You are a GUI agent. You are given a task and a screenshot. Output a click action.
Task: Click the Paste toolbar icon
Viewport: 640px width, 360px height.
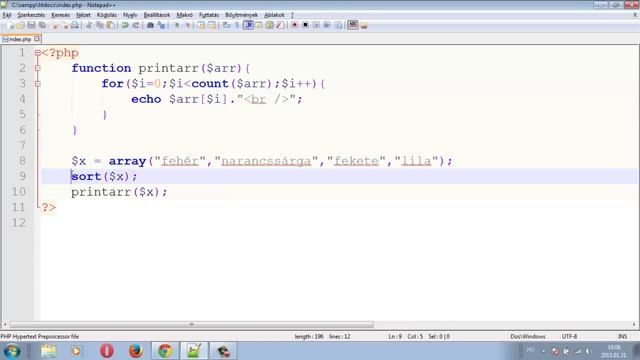[110, 25]
